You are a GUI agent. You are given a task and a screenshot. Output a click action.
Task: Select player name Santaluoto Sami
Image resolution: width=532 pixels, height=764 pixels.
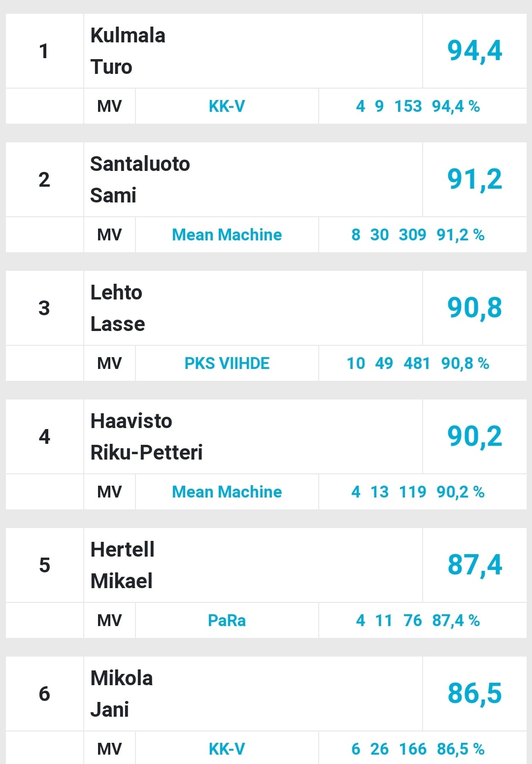140,180
